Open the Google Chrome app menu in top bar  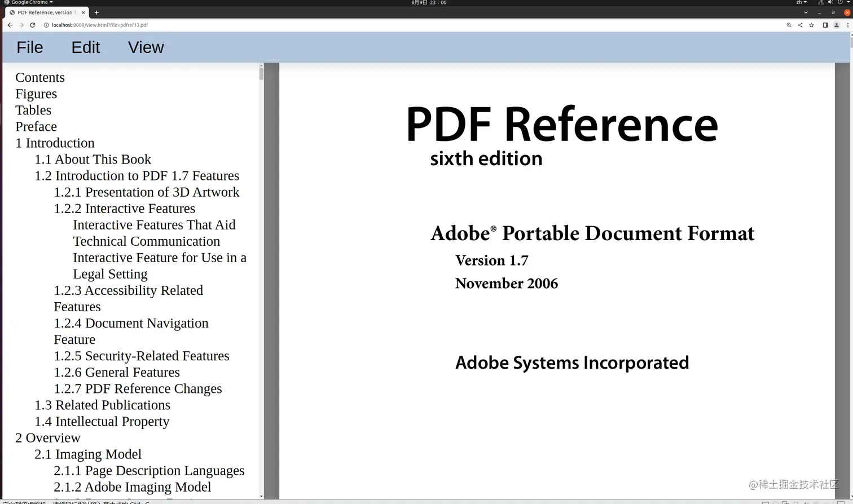click(x=29, y=3)
